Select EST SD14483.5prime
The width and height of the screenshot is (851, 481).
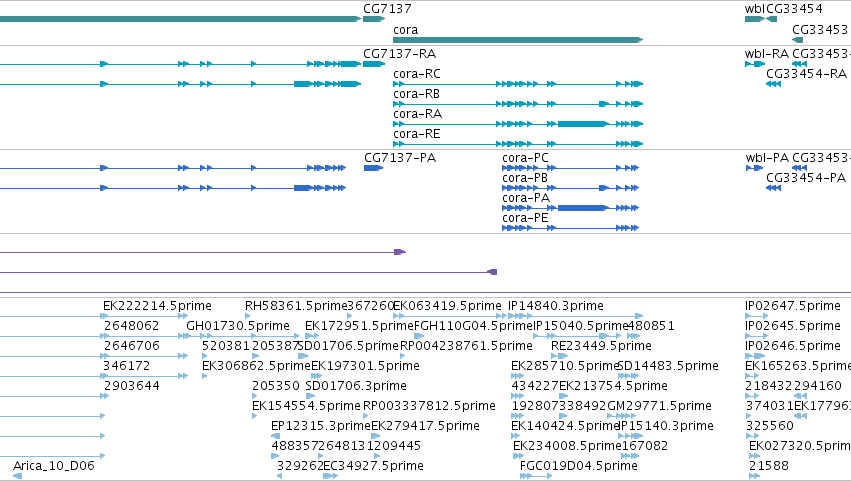[668, 366]
